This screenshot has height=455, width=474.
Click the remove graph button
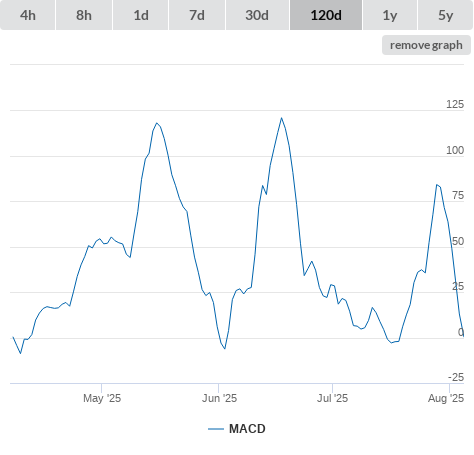click(426, 45)
